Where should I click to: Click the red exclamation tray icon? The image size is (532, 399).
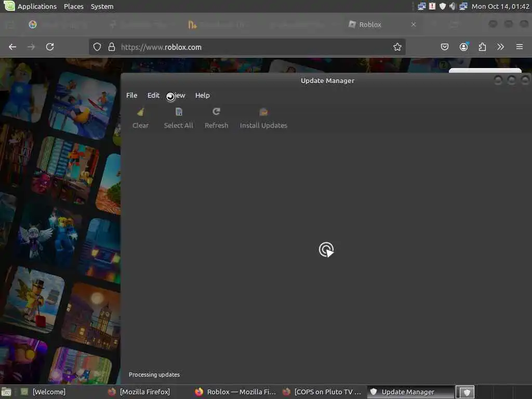pyautogui.click(x=432, y=6)
